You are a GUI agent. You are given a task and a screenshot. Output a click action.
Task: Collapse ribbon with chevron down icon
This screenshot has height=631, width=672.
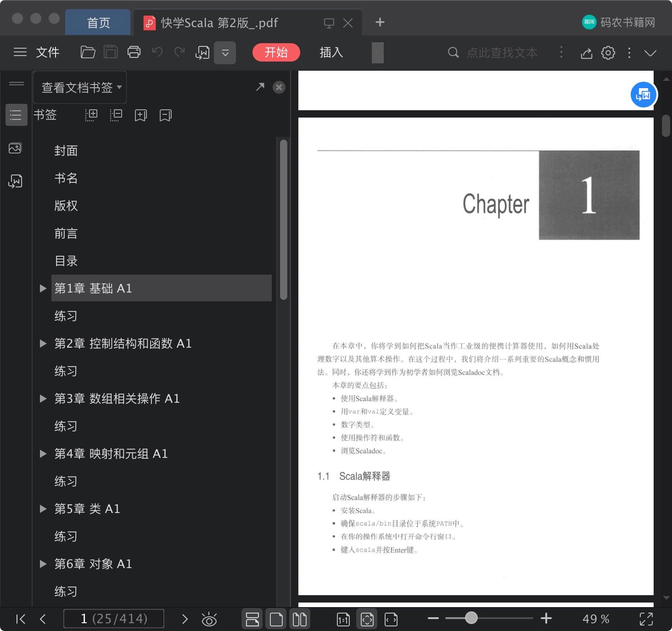[650, 53]
